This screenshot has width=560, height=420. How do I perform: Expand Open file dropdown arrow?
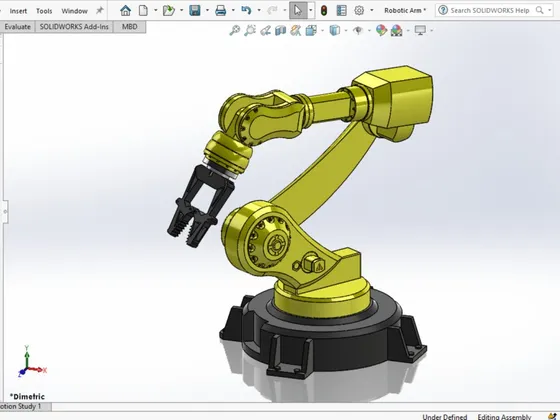click(x=181, y=11)
